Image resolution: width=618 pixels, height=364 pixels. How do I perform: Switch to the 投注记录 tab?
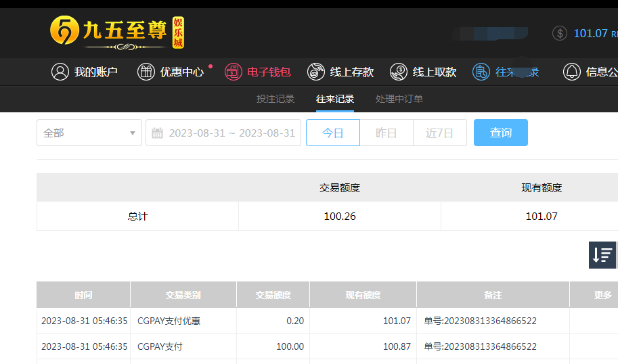[275, 99]
